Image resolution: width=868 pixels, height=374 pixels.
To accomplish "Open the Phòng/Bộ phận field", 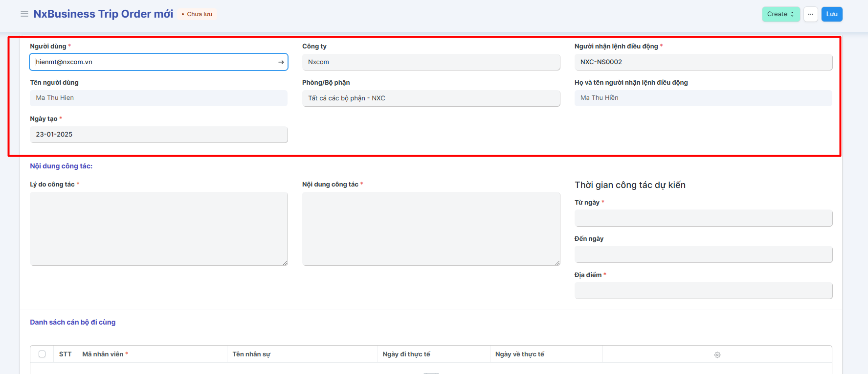I will pyautogui.click(x=431, y=98).
